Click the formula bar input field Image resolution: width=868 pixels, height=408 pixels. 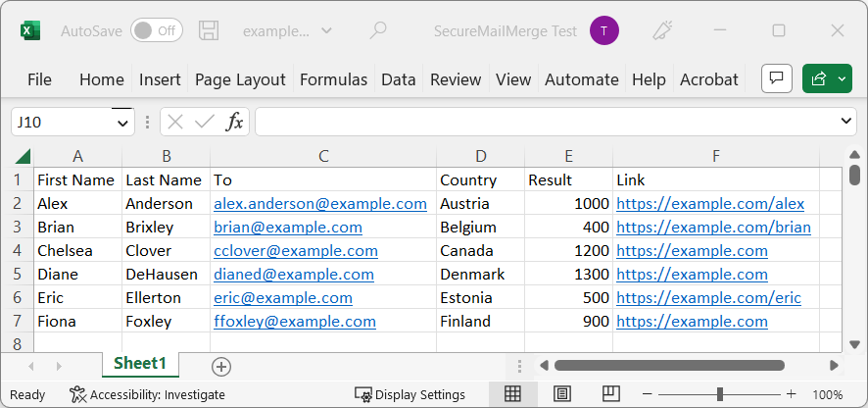point(544,122)
